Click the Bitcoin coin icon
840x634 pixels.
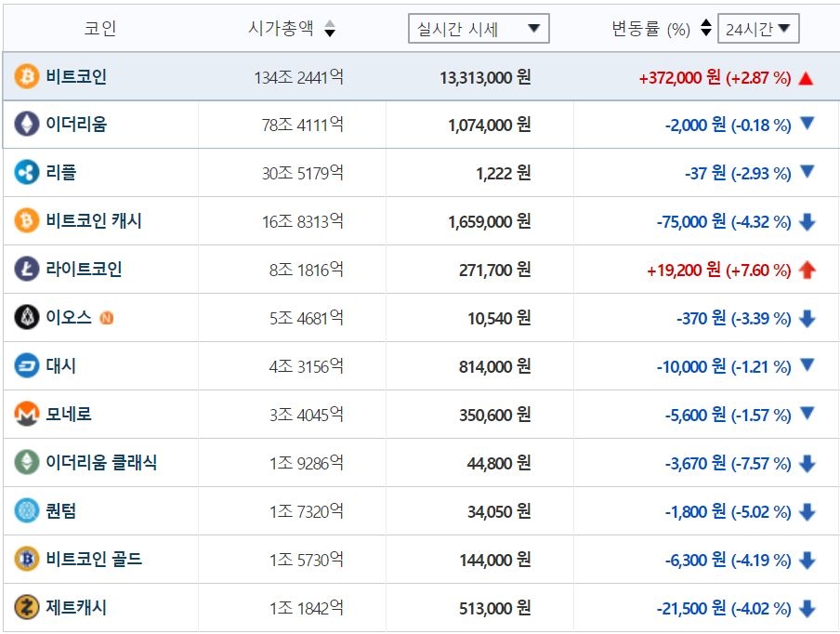[27, 77]
